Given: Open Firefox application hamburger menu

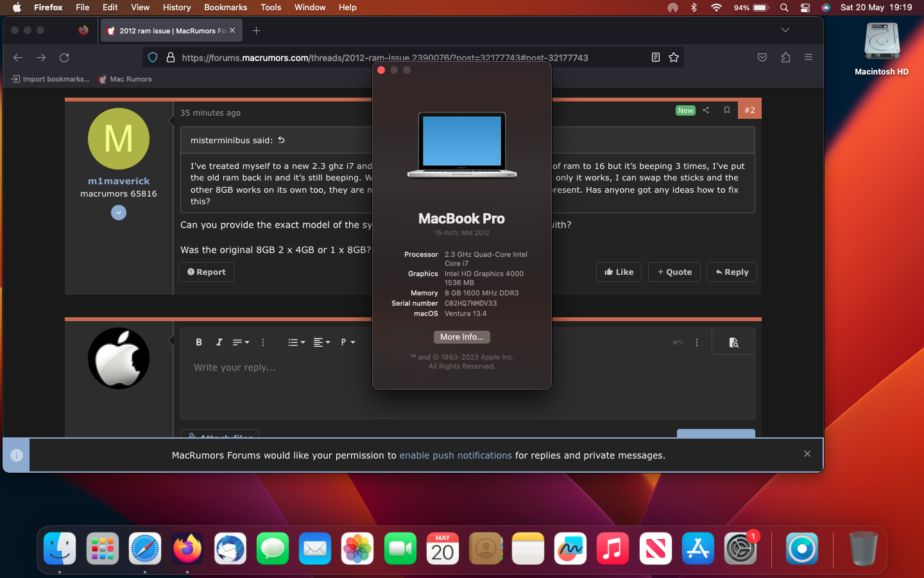Looking at the screenshot, I should [x=809, y=58].
